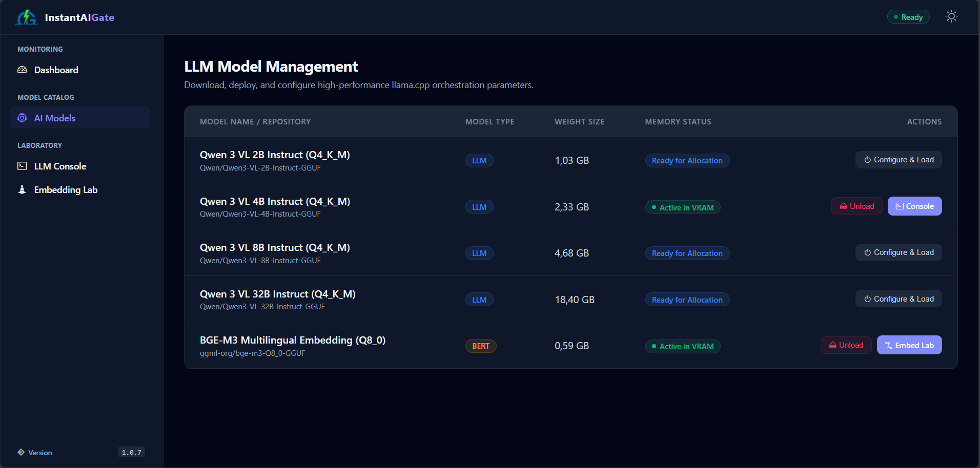Image resolution: width=980 pixels, height=468 pixels.
Task: Open LLM Console menu item
Action: [80, 166]
